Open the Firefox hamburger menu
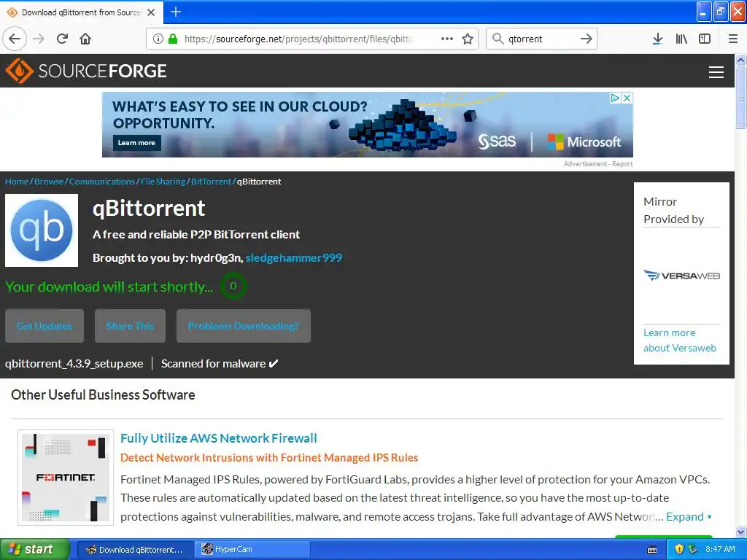Image resolution: width=747 pixels, height=560 pixels. pos(733,39)
